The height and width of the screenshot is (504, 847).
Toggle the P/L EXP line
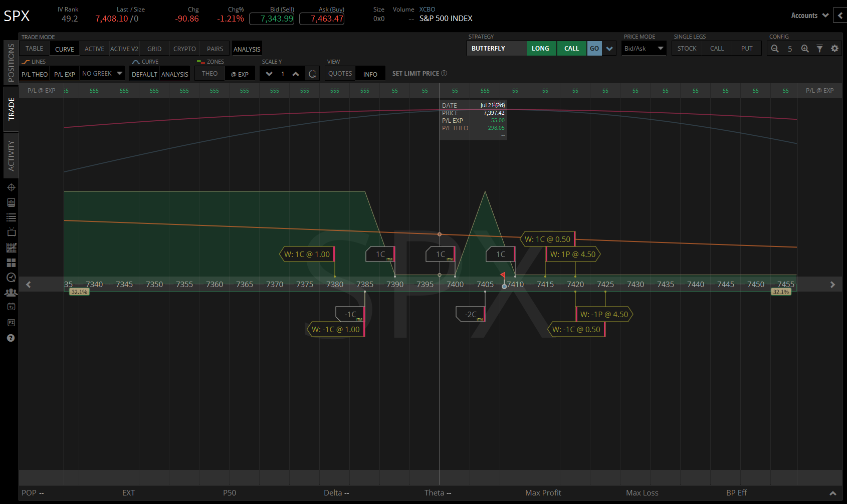65,74
